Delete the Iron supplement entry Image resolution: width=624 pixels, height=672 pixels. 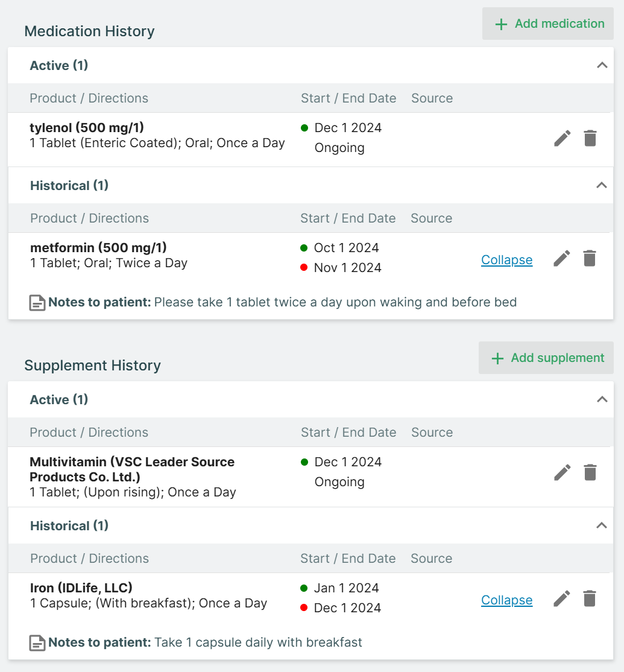590,599
